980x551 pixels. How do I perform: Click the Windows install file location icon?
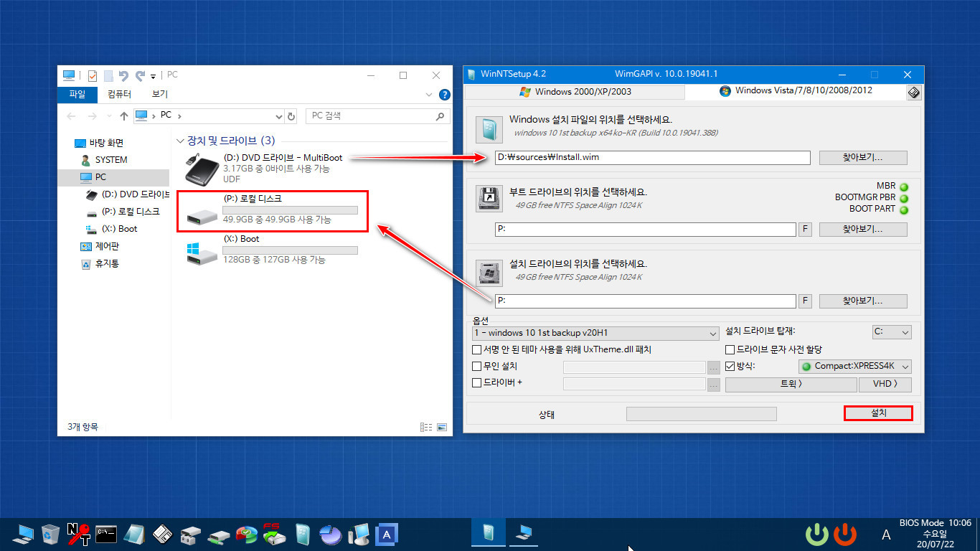(x=489, y=130)
